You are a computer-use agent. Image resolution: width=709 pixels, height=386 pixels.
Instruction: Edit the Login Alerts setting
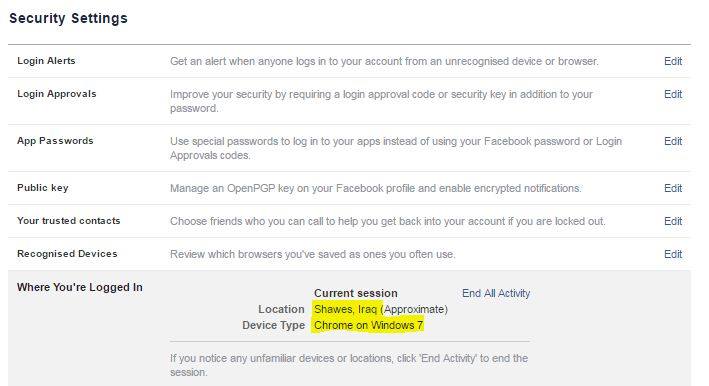coord(673,61)
